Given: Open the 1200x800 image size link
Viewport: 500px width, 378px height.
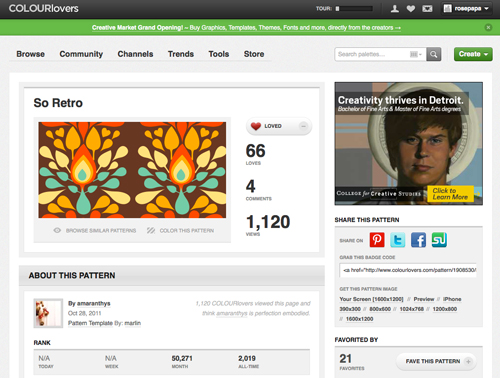Looking at the screenshot, I should click(445, 309).
